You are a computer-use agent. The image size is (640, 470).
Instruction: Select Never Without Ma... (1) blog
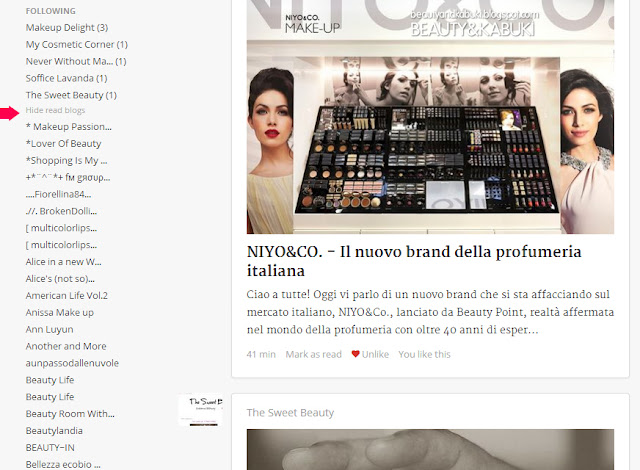point(76,61)
